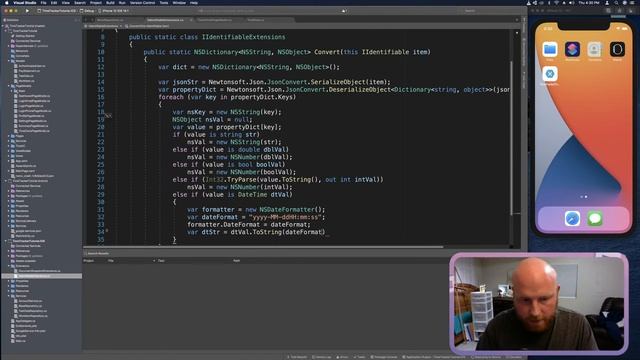This screenshot has width=640, height=360.
Task: Launch the Xamarin TimeTracker app icon on simulator
Action: click(x=550, y=74)
